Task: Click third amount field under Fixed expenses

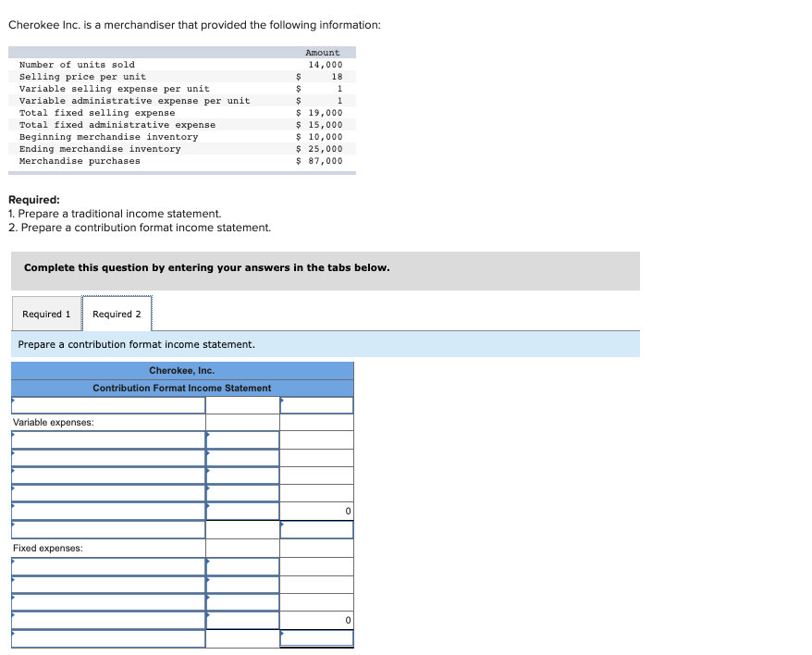Action: pos(242,602)
